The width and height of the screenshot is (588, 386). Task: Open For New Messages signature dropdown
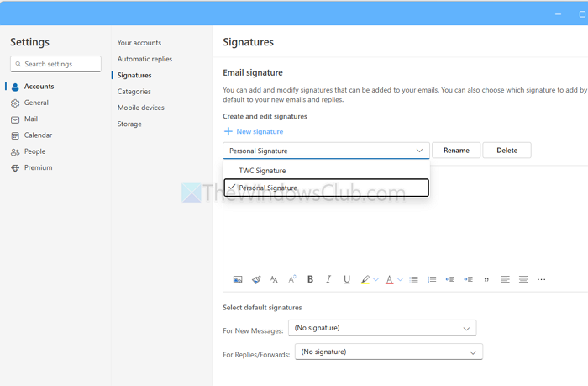click(x=382, y=328)
